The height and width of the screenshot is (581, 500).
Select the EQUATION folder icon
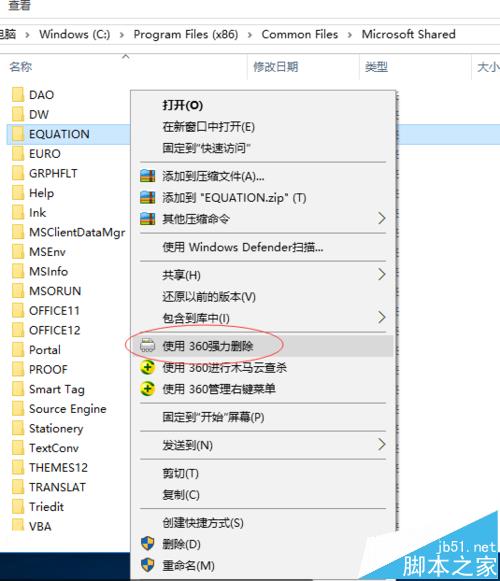click(x=18, y=134)
